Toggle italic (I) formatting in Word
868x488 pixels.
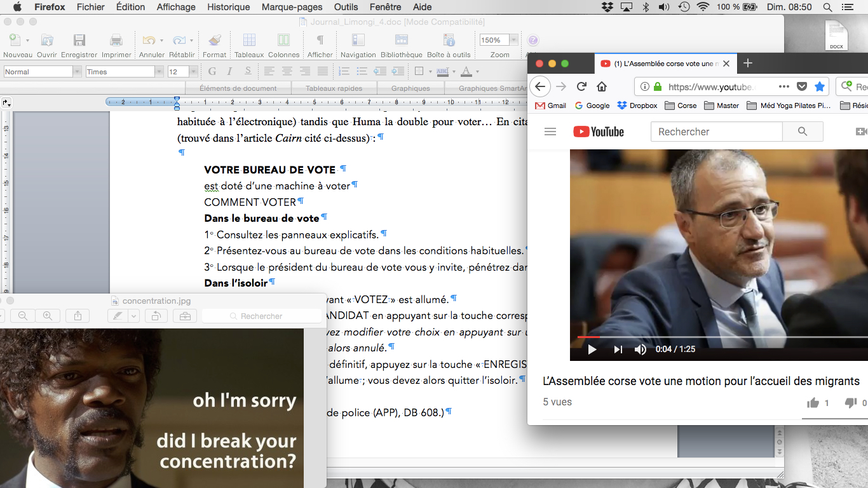(x=230, y=72)
